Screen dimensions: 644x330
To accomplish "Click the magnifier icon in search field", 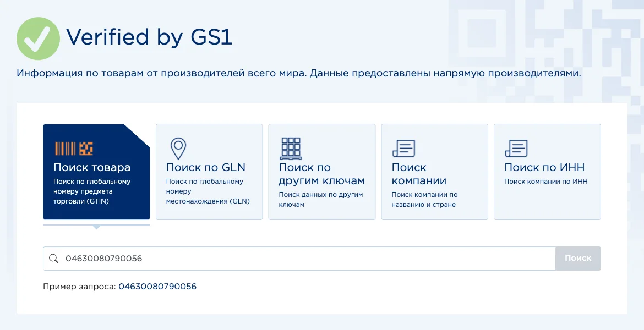I will point(53,258).
